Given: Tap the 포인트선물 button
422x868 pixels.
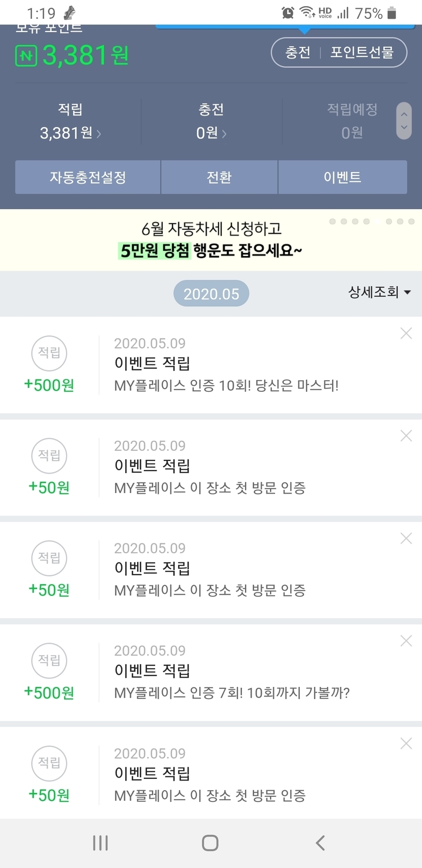Looking at the screenshot, I should point(362,52).
